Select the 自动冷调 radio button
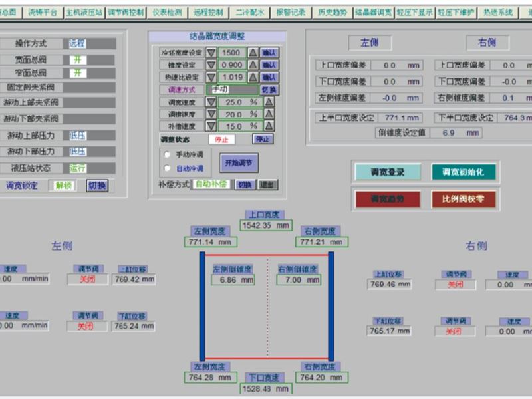 167,169
